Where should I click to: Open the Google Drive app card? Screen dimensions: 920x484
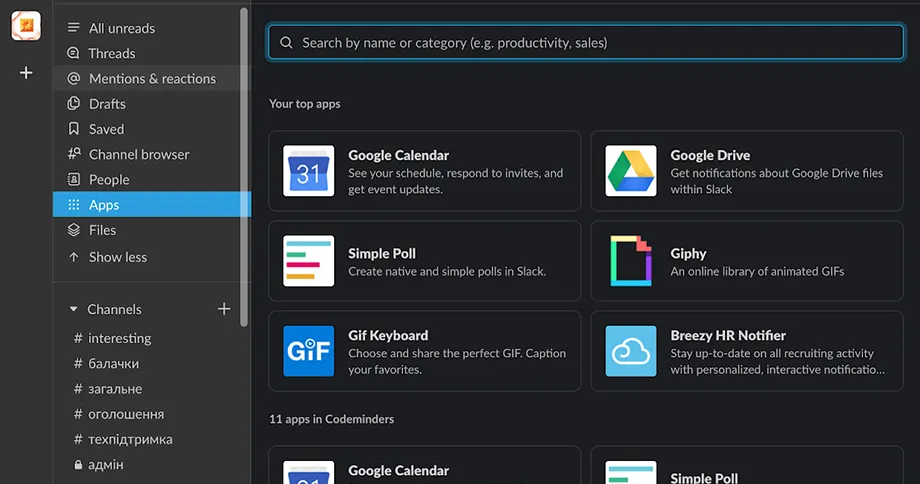tap(747, 171)
